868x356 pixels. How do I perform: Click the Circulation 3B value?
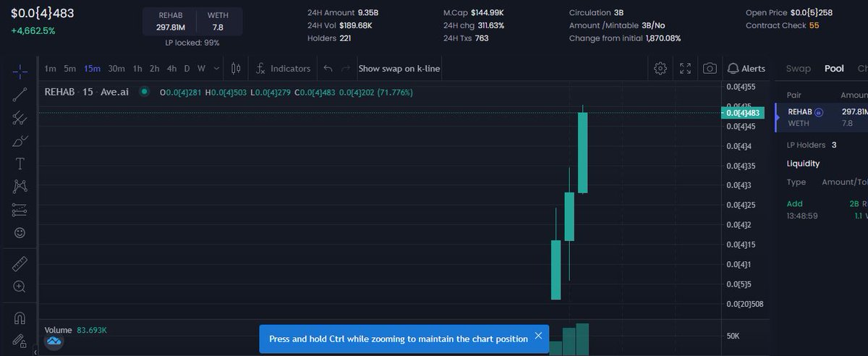click(618, 13)
